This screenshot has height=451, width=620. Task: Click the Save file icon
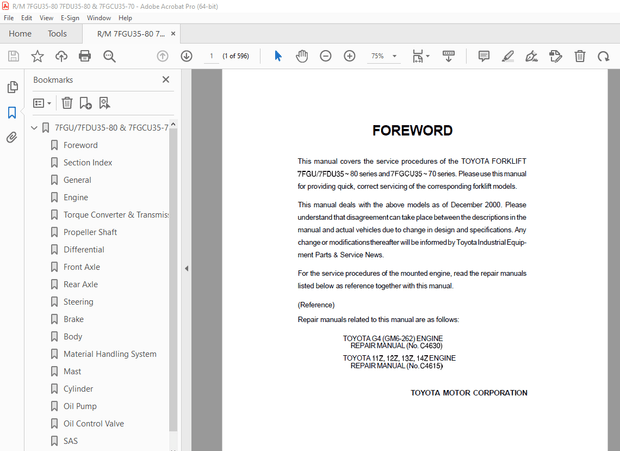click(x=13, y=56)
